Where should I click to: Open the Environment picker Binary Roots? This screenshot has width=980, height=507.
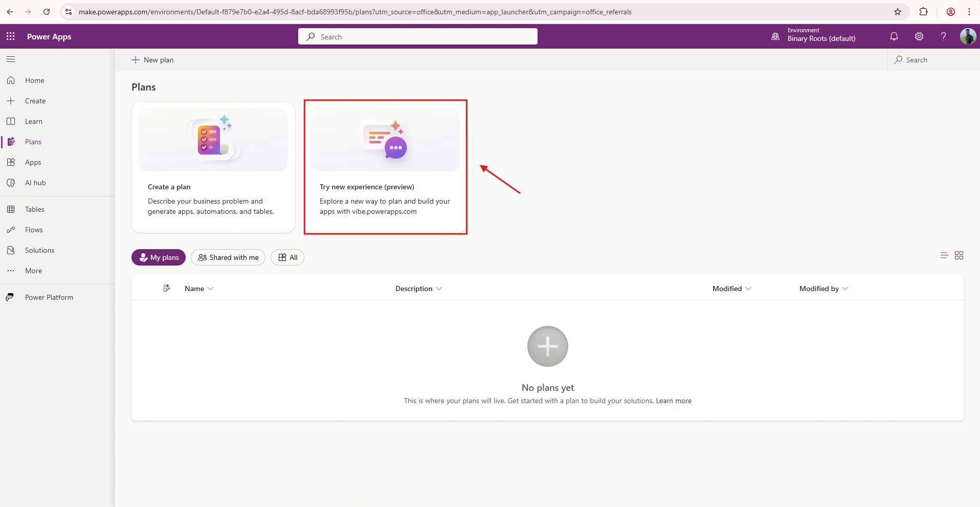(x=814, y=36)
